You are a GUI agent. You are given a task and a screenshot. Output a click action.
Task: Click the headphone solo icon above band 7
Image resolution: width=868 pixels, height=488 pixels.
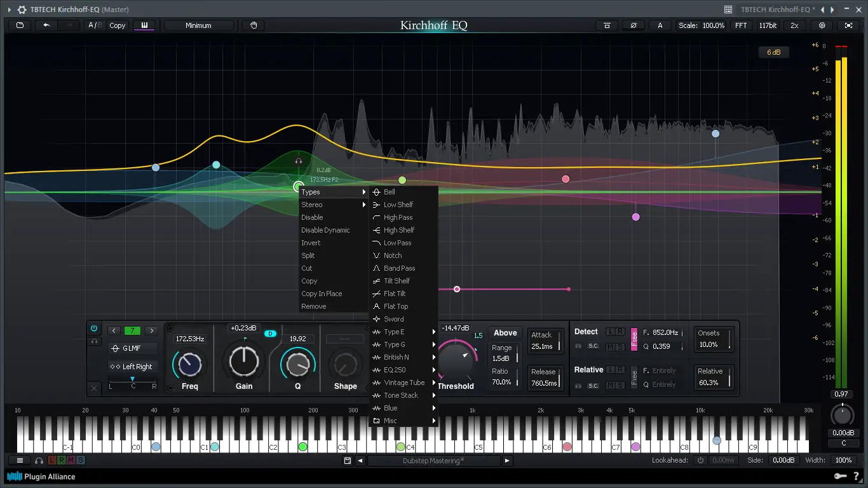pos(299,161)
